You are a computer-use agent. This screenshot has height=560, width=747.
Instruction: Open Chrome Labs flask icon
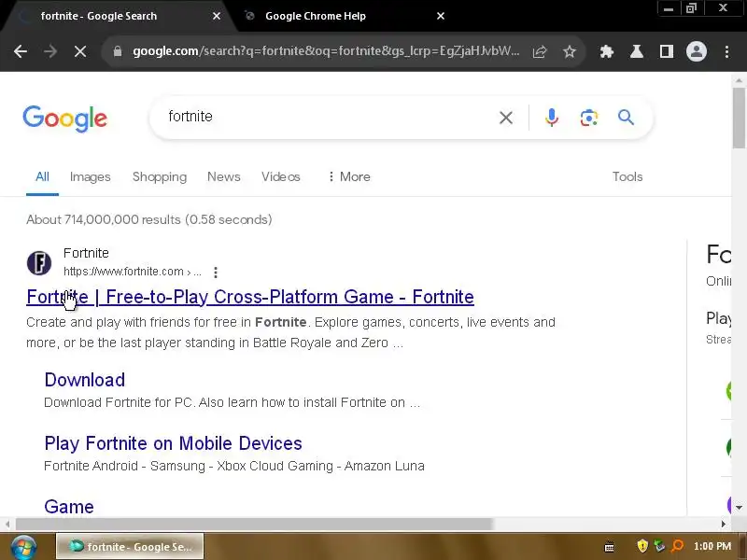637,51
